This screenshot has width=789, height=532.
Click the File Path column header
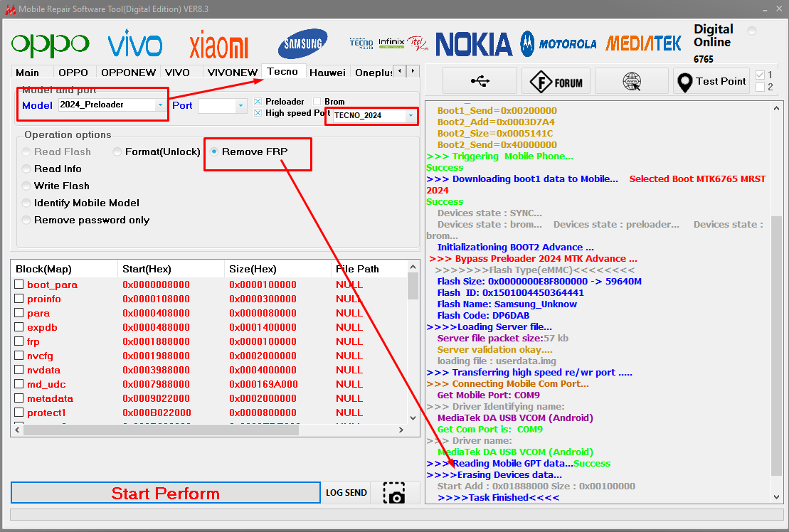pos(369,269)
